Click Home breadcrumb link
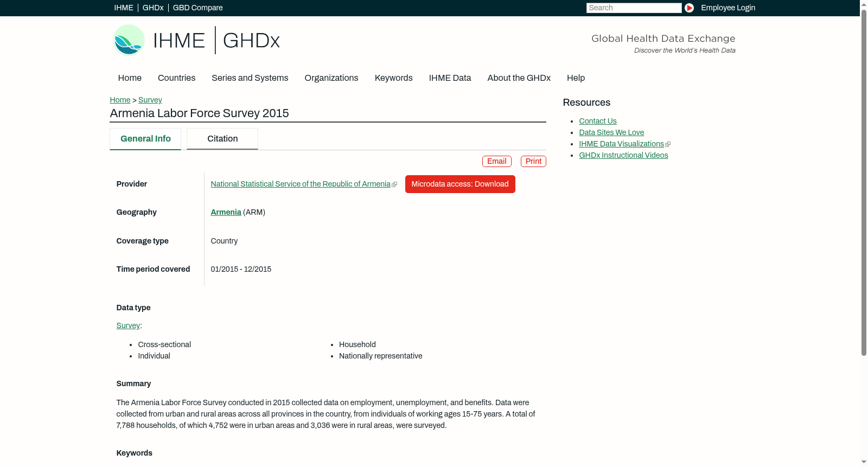This screenshot has width=868, height=467. click(120, 100)
